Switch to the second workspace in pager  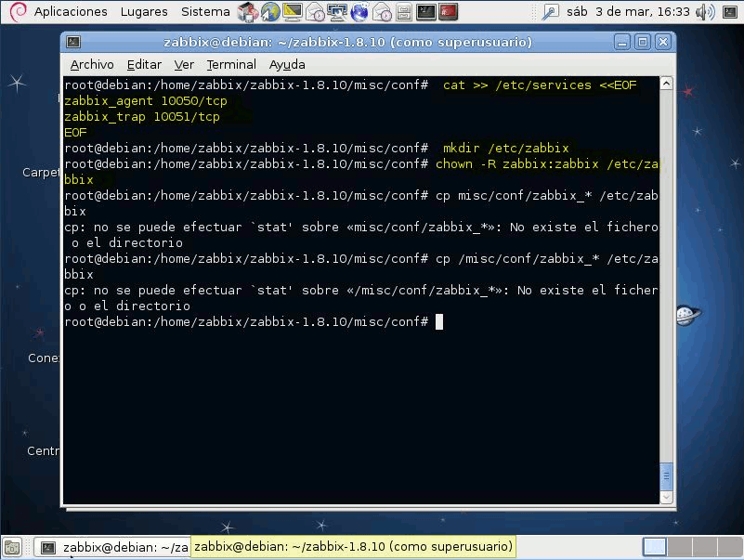(x=678, y=547)
